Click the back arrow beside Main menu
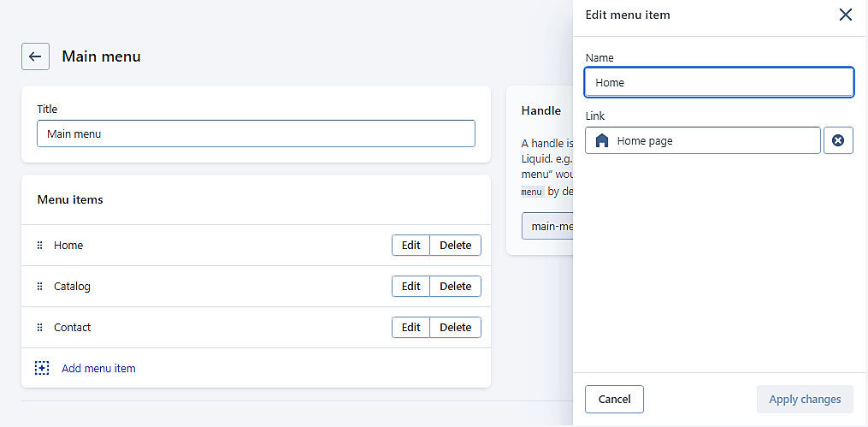Screen dimensions: 868x427 click(35, 56)
